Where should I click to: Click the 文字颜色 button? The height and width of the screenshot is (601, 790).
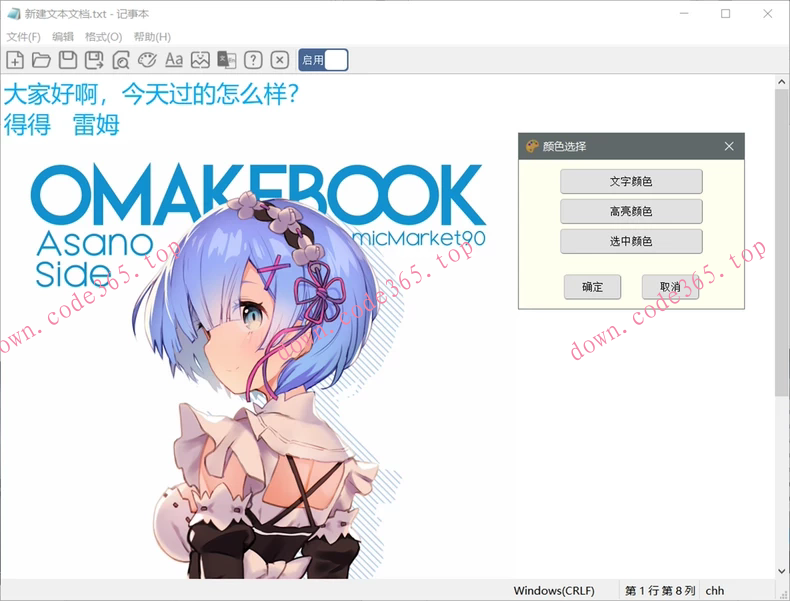click(631, 181)
